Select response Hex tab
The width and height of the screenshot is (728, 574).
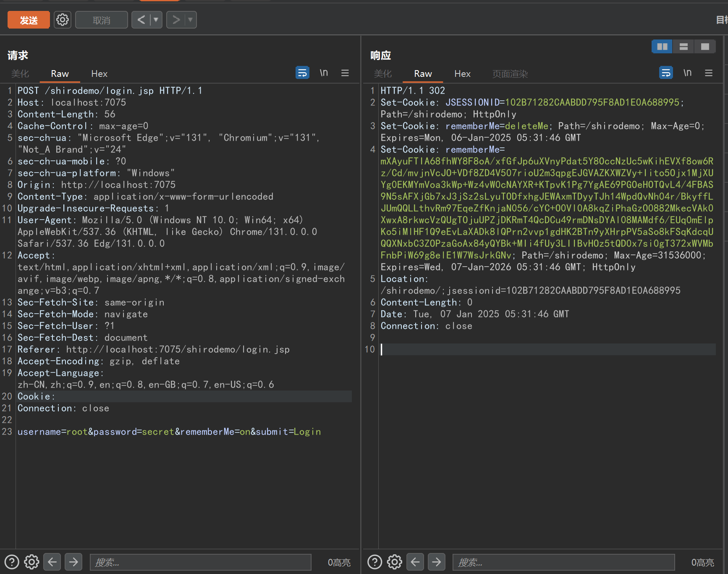coord(462,73)
